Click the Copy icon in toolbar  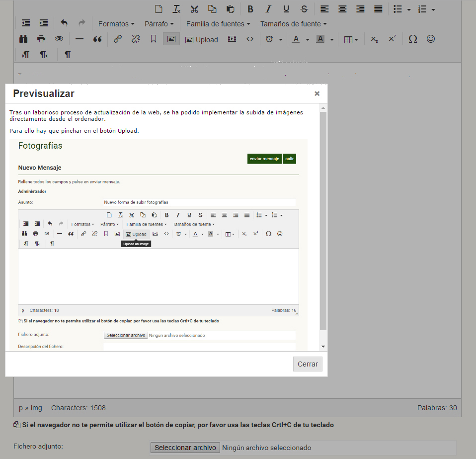click(x=212, y=9)
